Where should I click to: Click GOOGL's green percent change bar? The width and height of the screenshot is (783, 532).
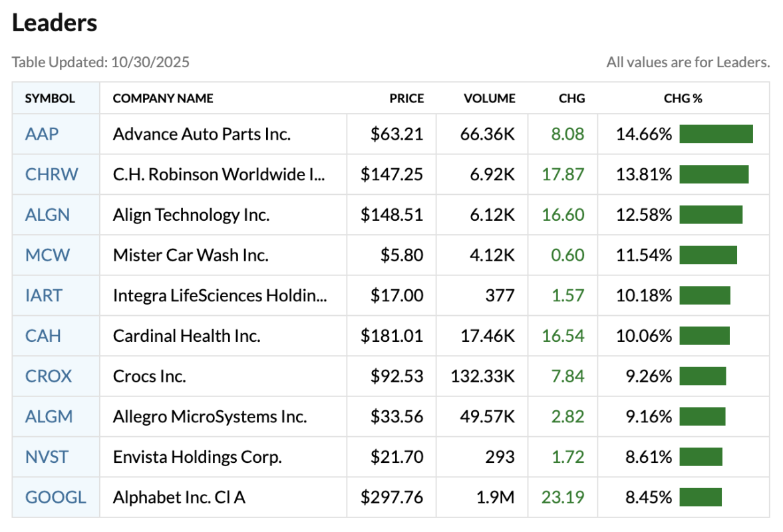click(x=701, y=497)
